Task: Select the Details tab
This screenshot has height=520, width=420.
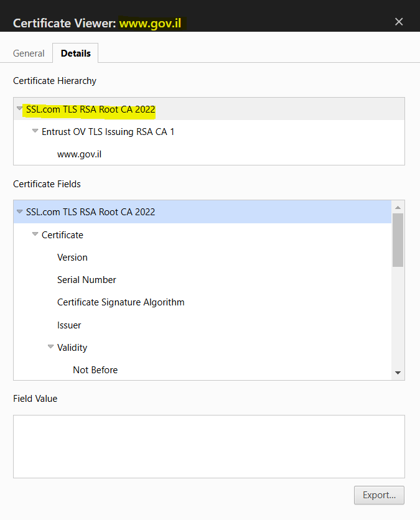Action: pyautogui.click(x=75, y=53)
